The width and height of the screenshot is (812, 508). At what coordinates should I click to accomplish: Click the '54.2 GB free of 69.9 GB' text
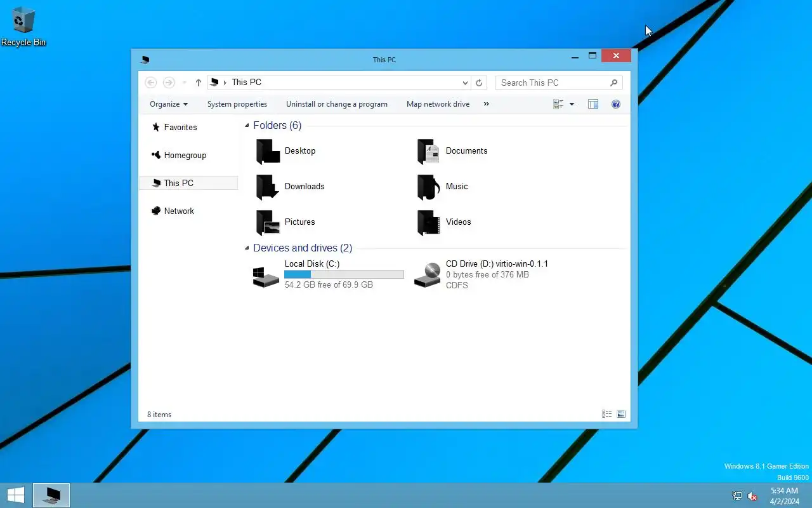(x=329, y=284)
